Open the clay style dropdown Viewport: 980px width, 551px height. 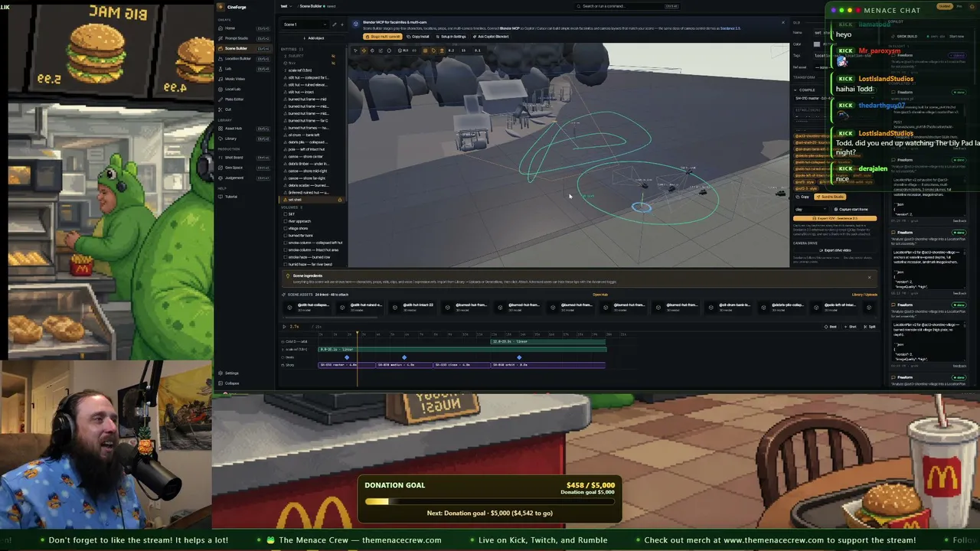[811, 209]
